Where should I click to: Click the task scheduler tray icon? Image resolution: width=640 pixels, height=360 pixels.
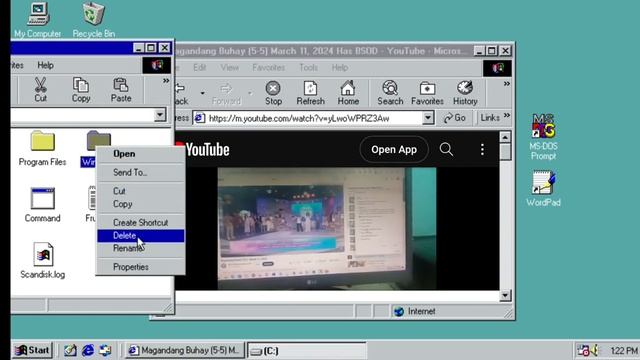tap(583, 350)
